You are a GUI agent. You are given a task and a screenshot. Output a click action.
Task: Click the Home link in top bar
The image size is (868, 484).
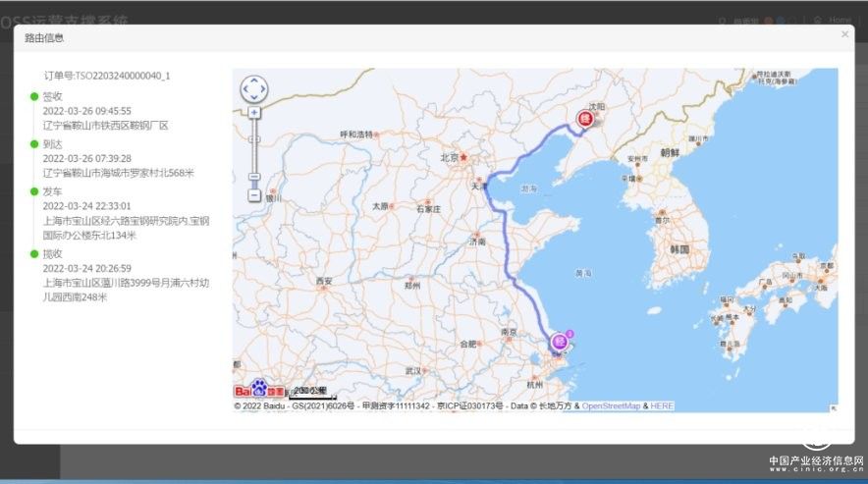click(x=838, y=20)
